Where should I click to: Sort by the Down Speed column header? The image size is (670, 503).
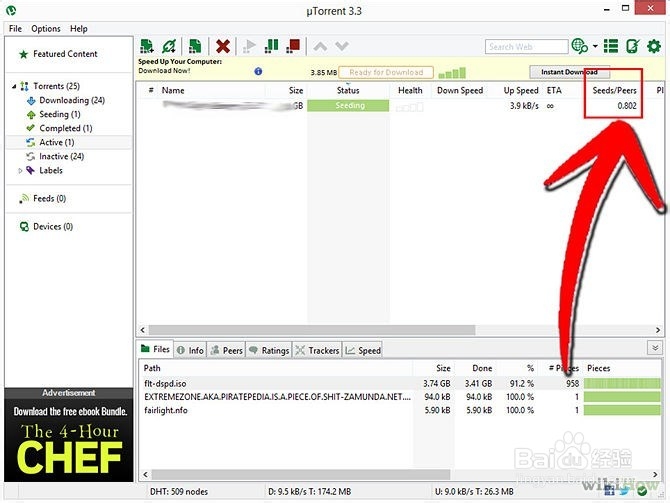[460, 91]
